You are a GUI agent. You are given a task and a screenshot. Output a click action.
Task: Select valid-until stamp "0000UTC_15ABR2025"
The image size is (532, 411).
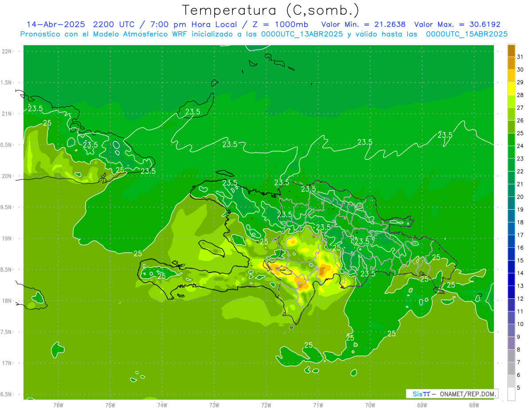point(467,34)
